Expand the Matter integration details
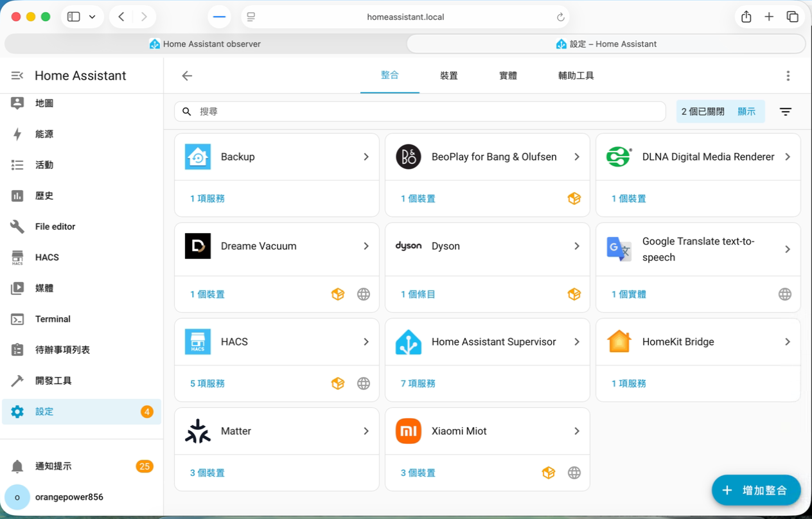 (366, 431)
